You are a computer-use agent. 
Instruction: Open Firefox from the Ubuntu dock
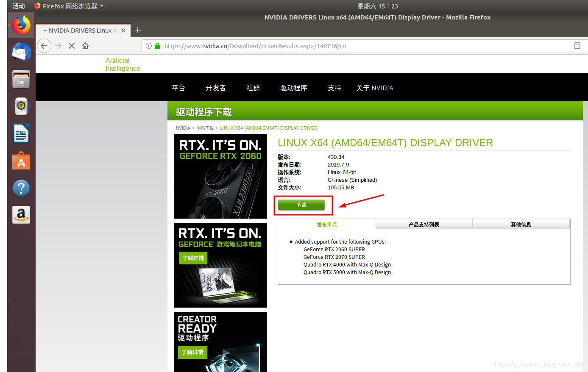pyautogui.click(x=21, y=25)
